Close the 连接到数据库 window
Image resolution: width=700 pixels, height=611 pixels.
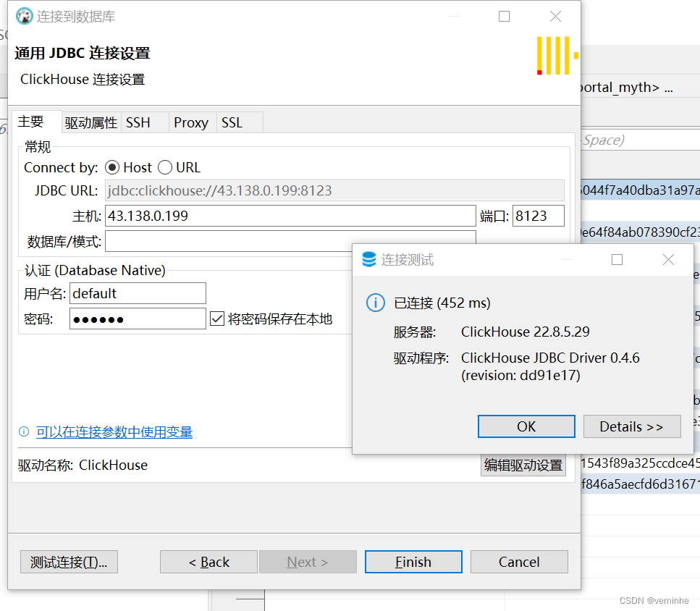pos(555,17)
